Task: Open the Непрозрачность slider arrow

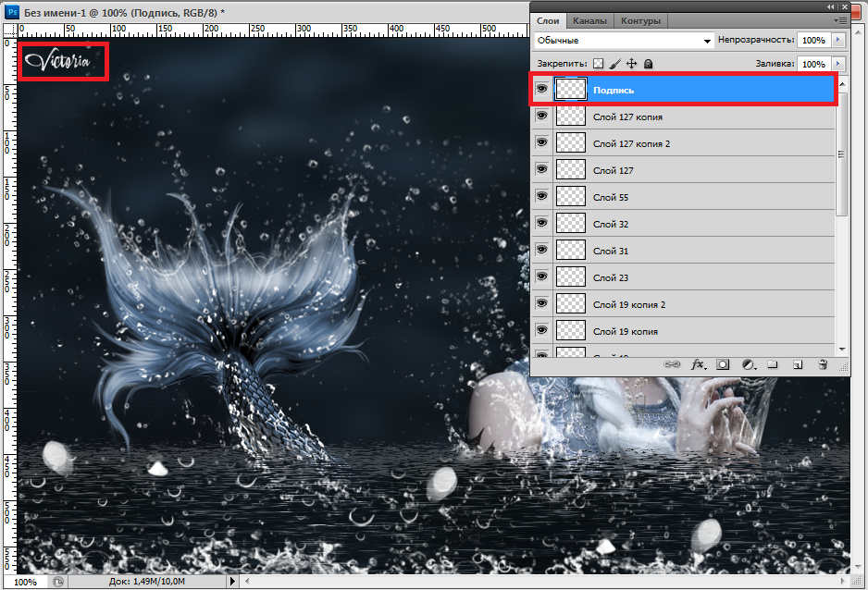Action: [x=837, y=40]
